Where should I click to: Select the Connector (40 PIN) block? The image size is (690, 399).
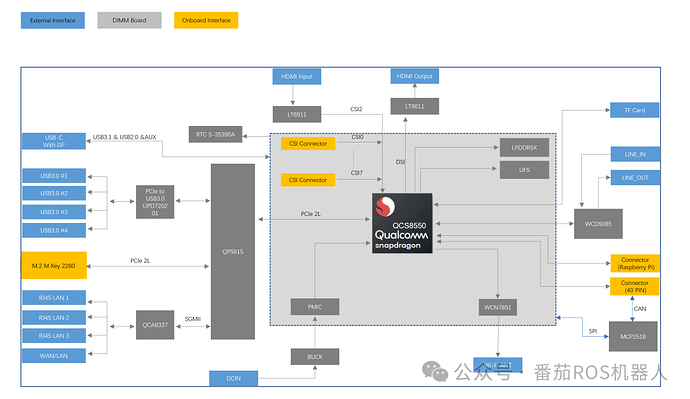[x=635, y=286]
